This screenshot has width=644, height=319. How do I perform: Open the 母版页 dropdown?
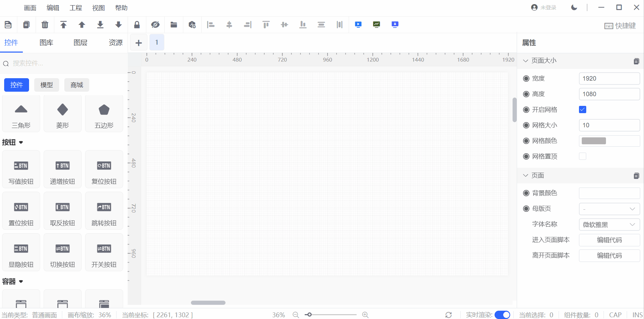point(609,209)
